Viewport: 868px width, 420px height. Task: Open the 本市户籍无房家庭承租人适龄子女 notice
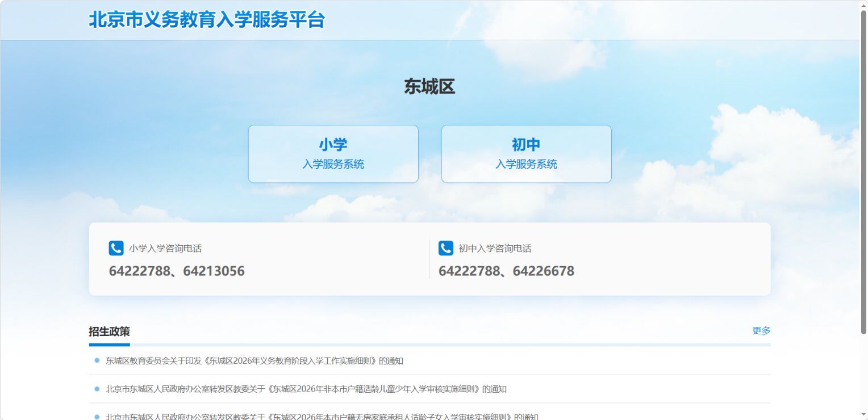(322, 416)
